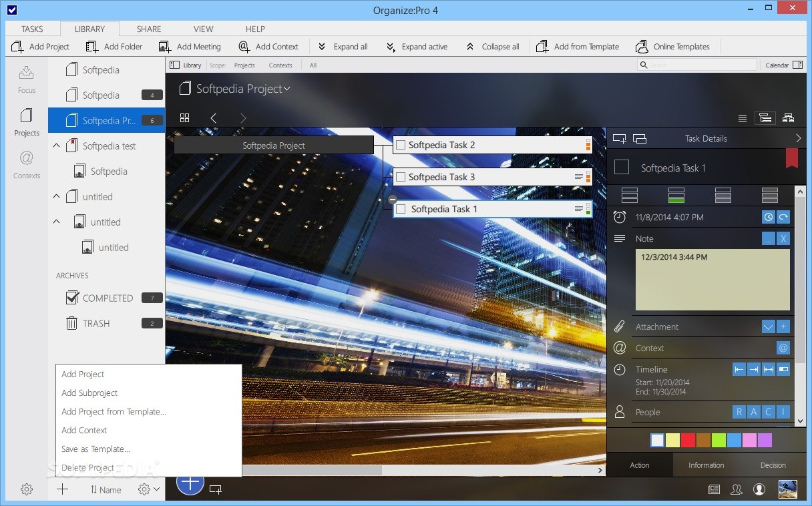Open the Calendar panel toggle
This screenshot has height=506, width=812.
click(x=783, y=65)
